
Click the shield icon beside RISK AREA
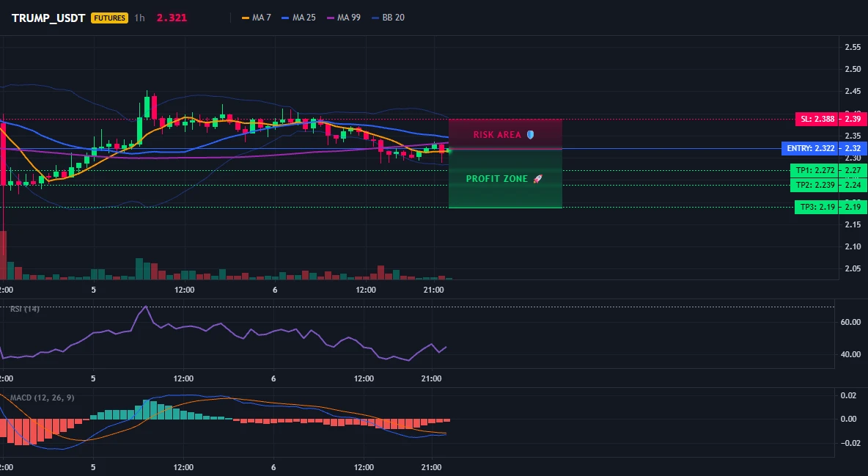pos(530,135)
